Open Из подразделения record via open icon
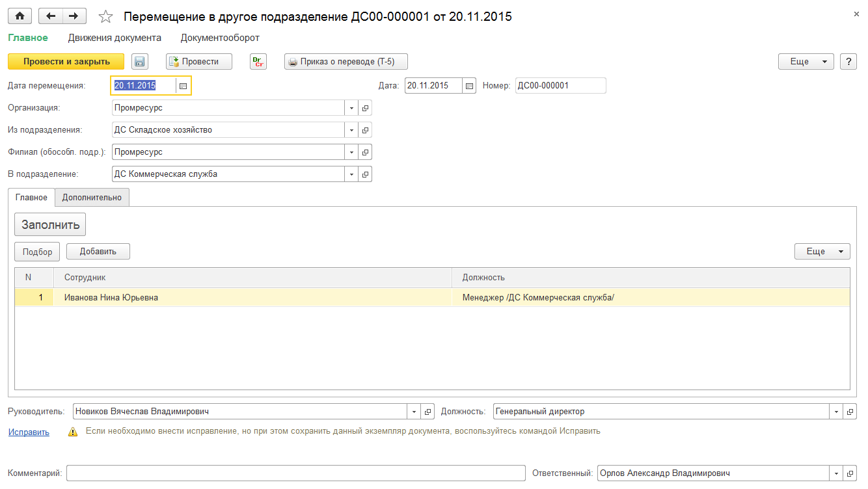The image size is (868, 489). (365, 130)
